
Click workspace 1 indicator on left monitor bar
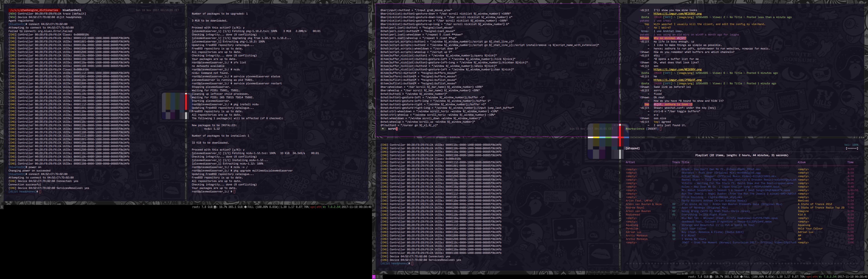[x=2, y=207]
